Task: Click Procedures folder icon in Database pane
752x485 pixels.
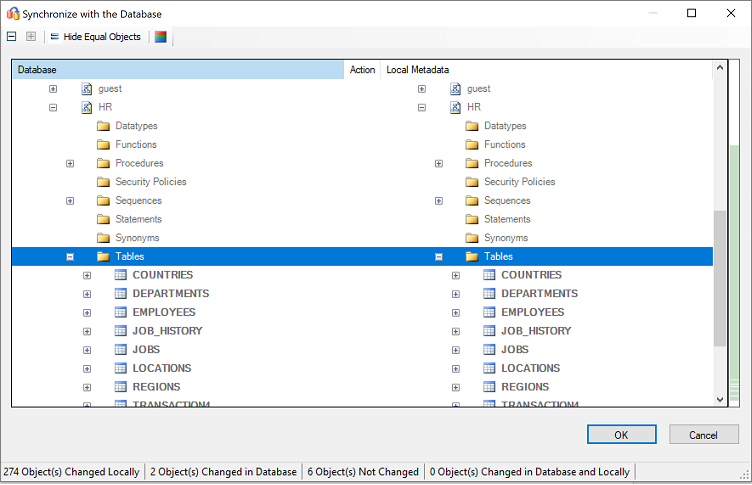Action: click(104, 163)
